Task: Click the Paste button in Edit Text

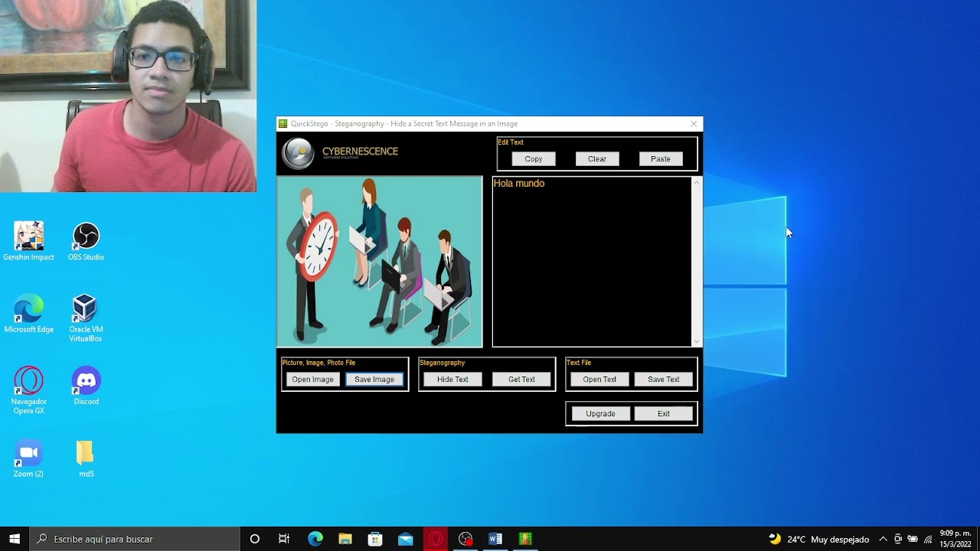Action: 661,159
